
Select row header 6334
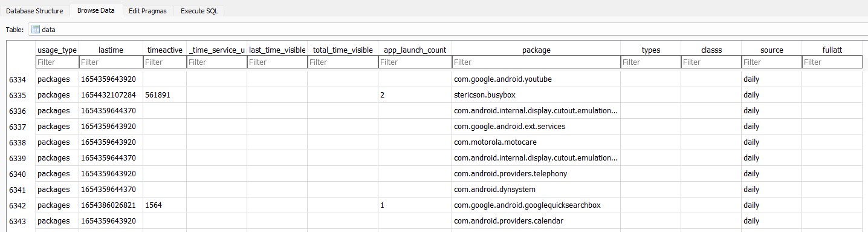click(x=21, y=79)
